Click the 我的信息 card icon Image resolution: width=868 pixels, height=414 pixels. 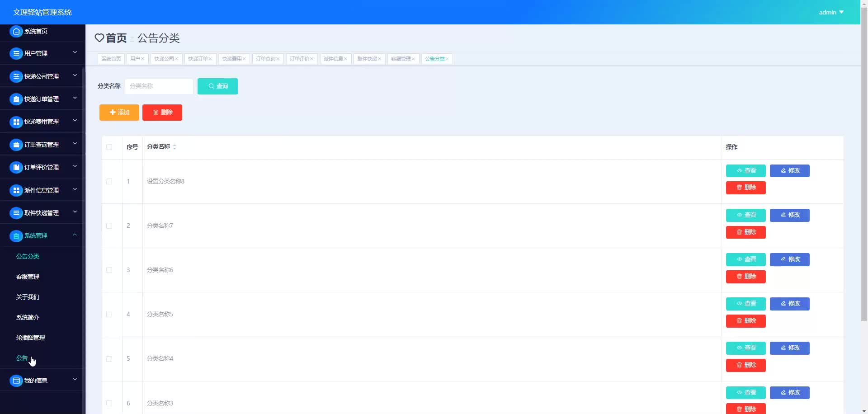(x=16, y=381)
